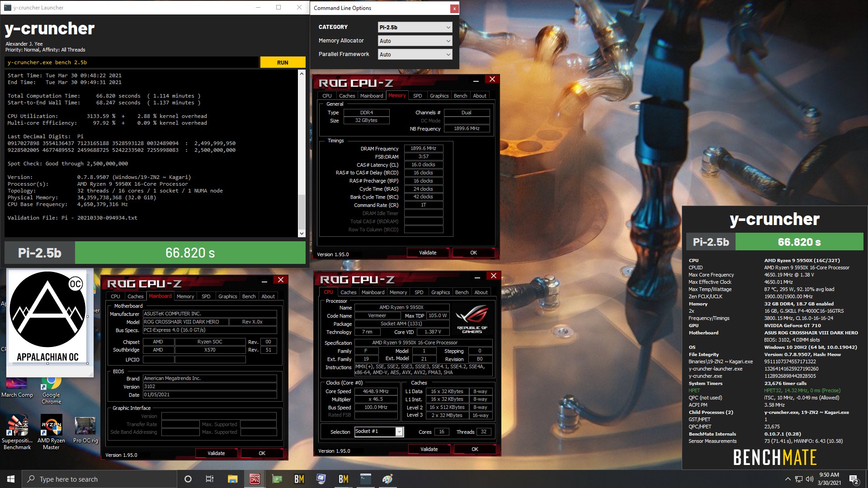Open Graphics tab in Mainboard CPU-Z window

pyautogui.click(x=227, y=296)
